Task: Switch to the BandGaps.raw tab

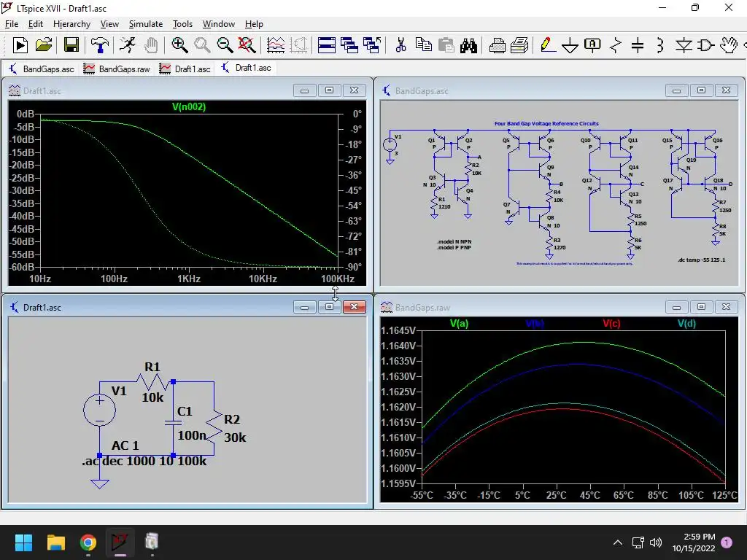Action: coord(117,69)
